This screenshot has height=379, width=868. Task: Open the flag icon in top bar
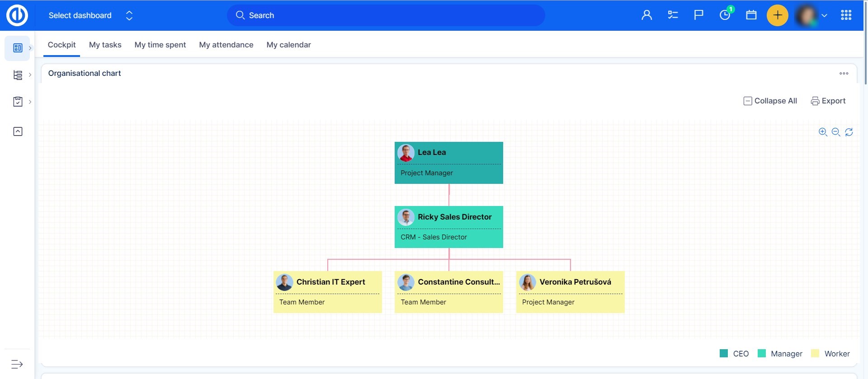[698, 15]
